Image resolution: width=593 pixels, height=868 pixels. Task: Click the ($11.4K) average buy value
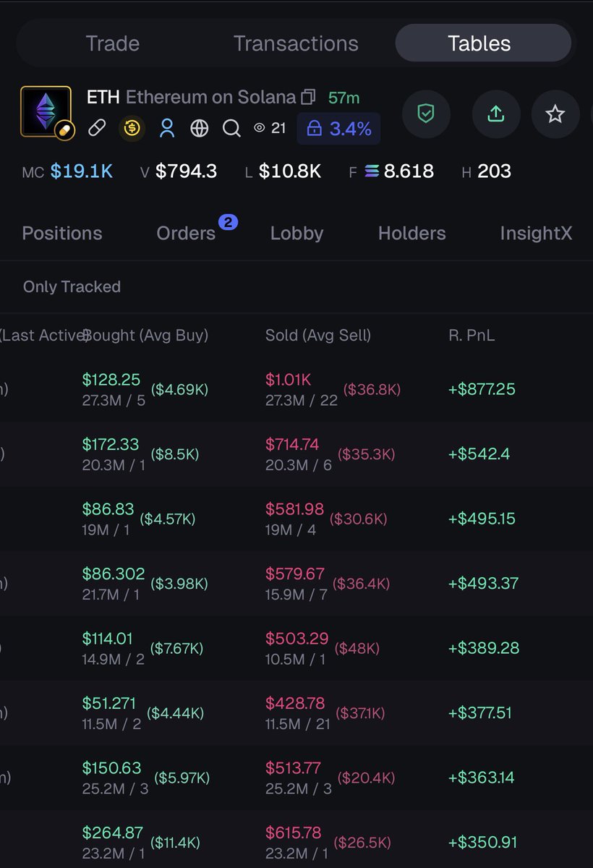(x=175, y=843)
